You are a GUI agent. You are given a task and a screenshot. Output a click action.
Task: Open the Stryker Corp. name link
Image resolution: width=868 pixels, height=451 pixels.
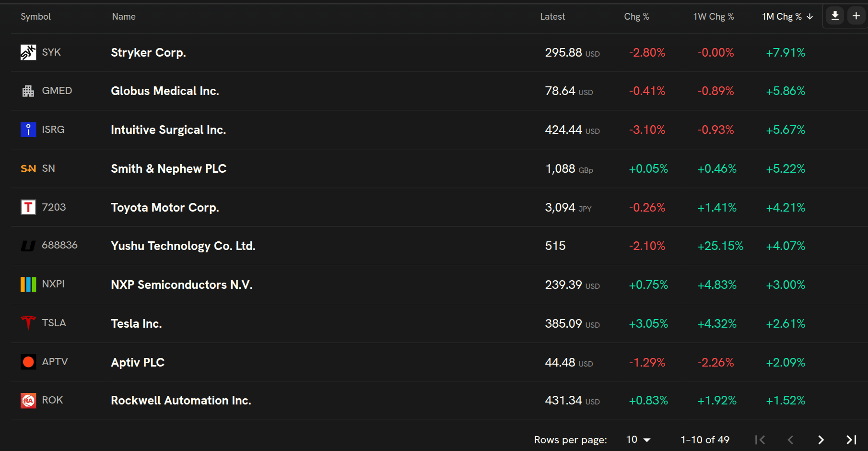tap(148, 52)
